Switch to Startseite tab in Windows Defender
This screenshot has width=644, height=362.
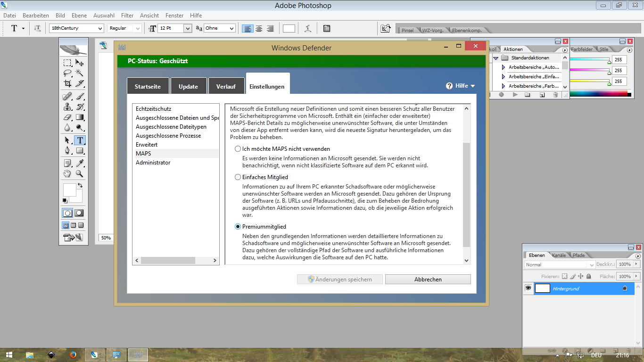148,86
